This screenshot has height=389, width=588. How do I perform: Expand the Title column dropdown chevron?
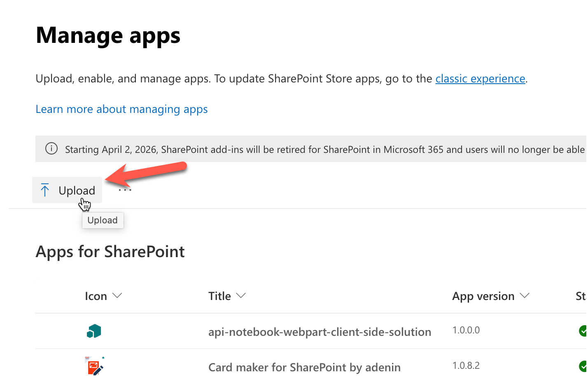[x=241, y=296]
